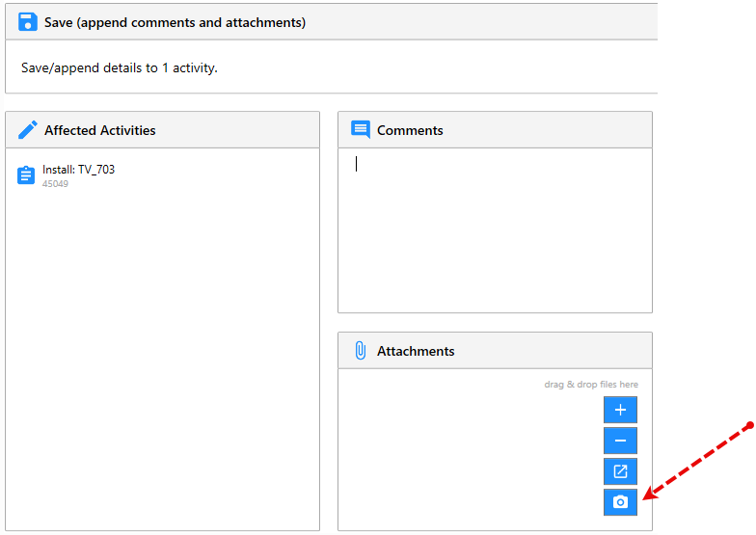Click the speech bubble Comments icon

point(361,130)
